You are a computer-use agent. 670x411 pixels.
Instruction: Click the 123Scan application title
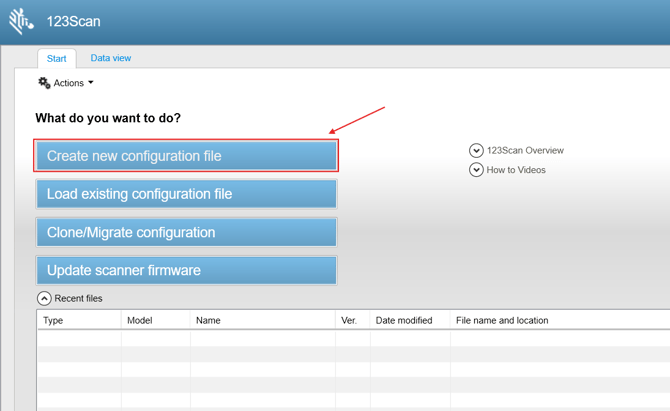74,21
